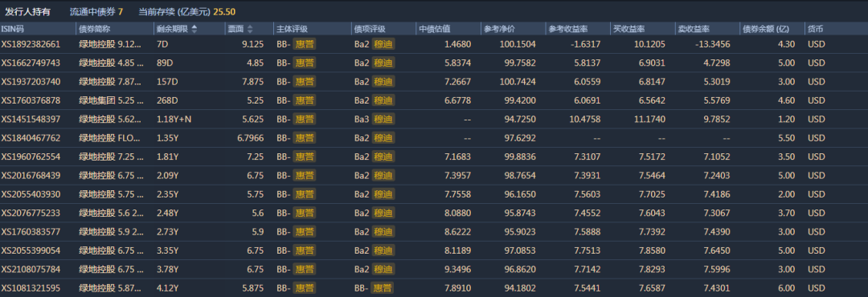Click 惠誉 badge in XS1892382661 row
868x297 pixels.
pos(305,44)
